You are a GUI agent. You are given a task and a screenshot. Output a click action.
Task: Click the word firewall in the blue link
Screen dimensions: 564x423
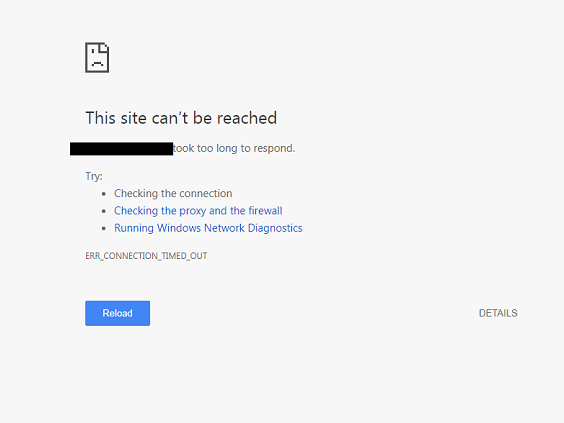click(265, 211)
